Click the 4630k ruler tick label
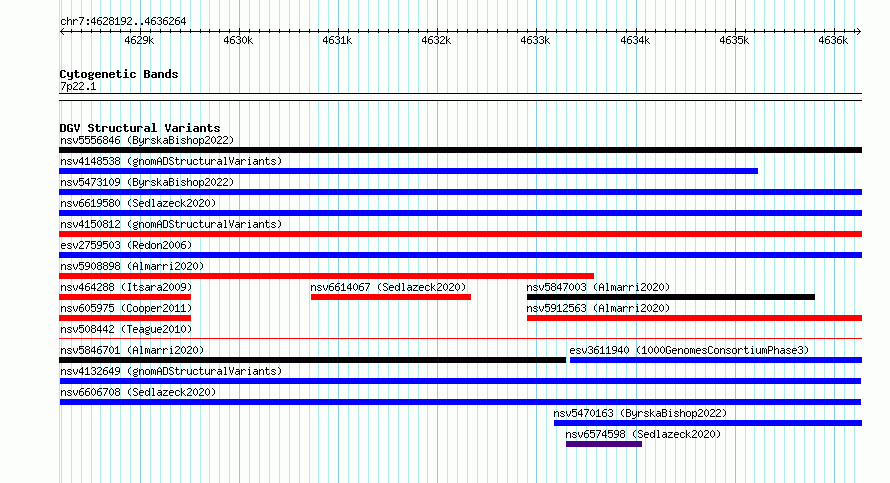890x483 pixels. (238, 40)
